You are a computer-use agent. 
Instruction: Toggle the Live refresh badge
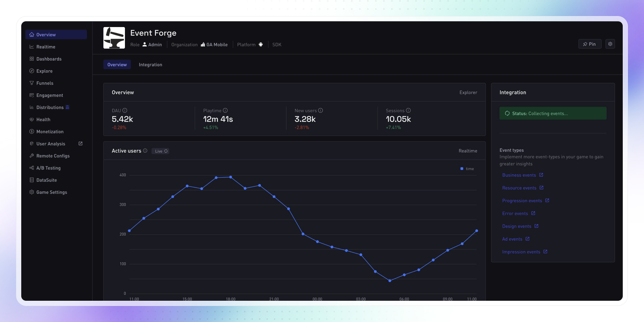click(161, 151)
